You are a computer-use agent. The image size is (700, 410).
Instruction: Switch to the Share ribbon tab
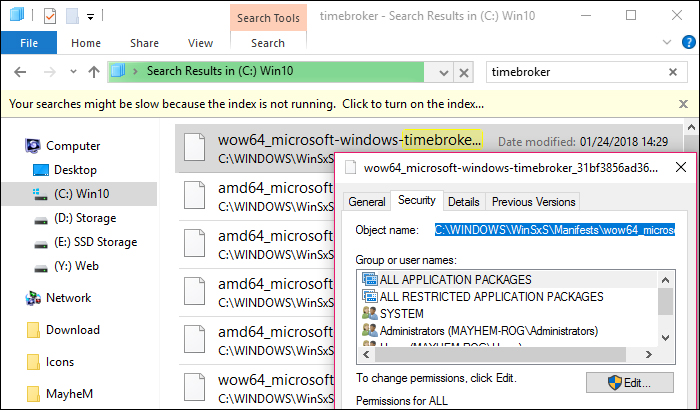[x=144, y=43]
